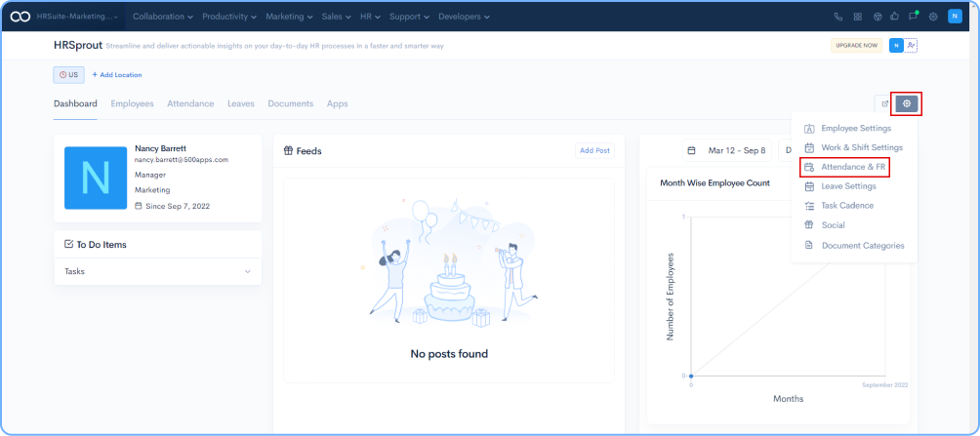Choose Leave Settings in the dropdown
Image resolution: width=980 pixels, height=436 pixels.
point(847,186)
